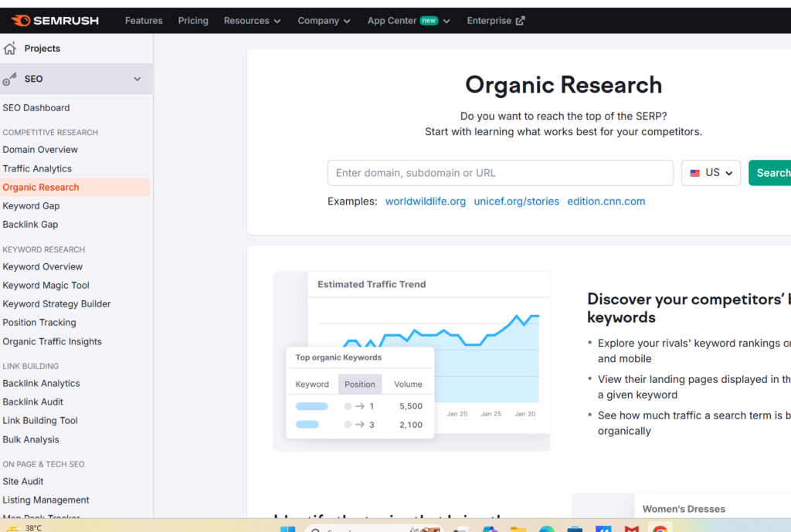791x532 pixels.
Task: Open Backlink Gap tool
Action: [x=30, y=225]
